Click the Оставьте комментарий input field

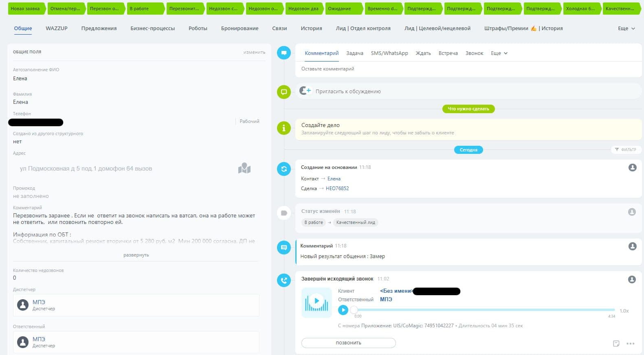[468, 69]
